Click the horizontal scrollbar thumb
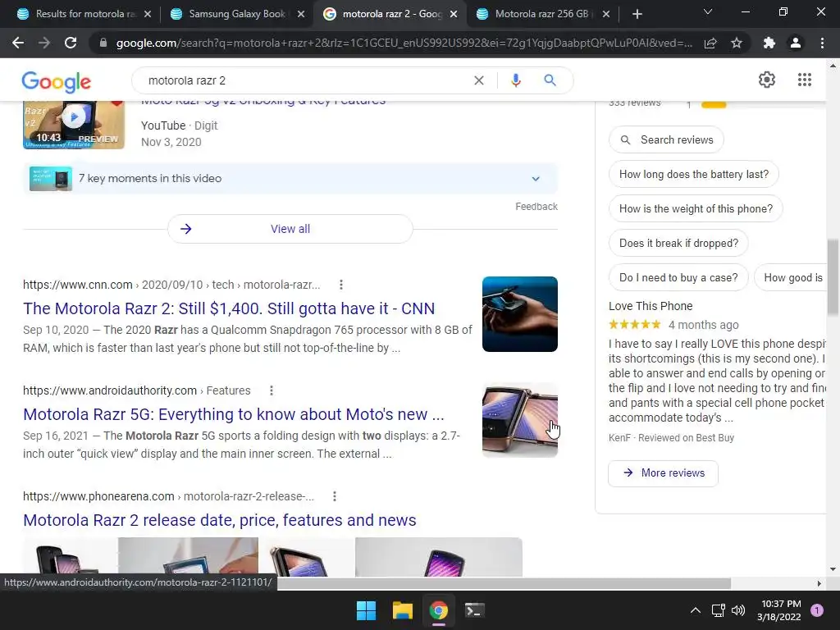 504,583
